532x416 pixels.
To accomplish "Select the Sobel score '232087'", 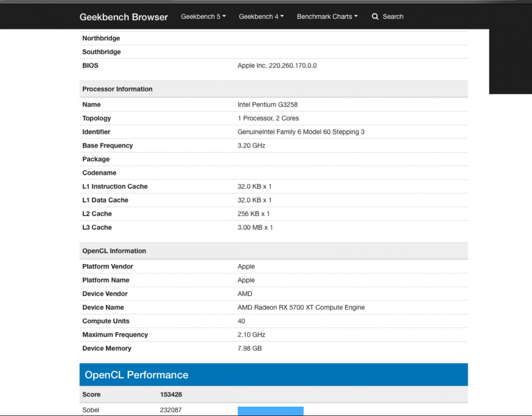I will (171, 410).
